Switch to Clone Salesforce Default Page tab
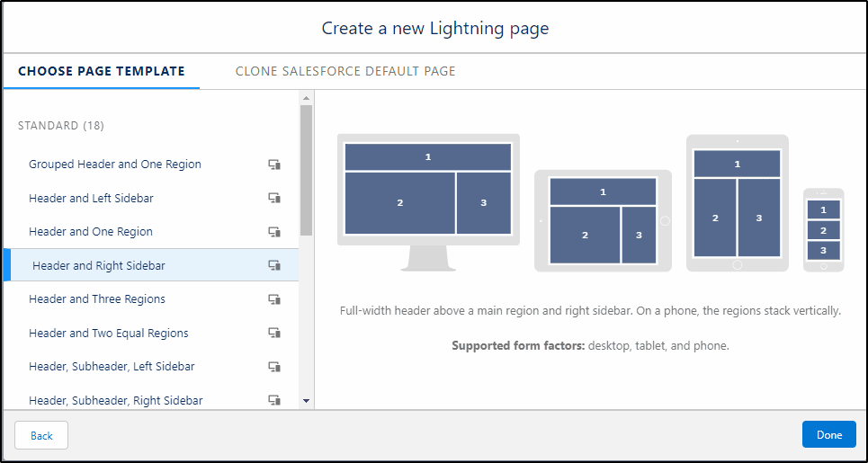868x463 pixels. [345, 71]
